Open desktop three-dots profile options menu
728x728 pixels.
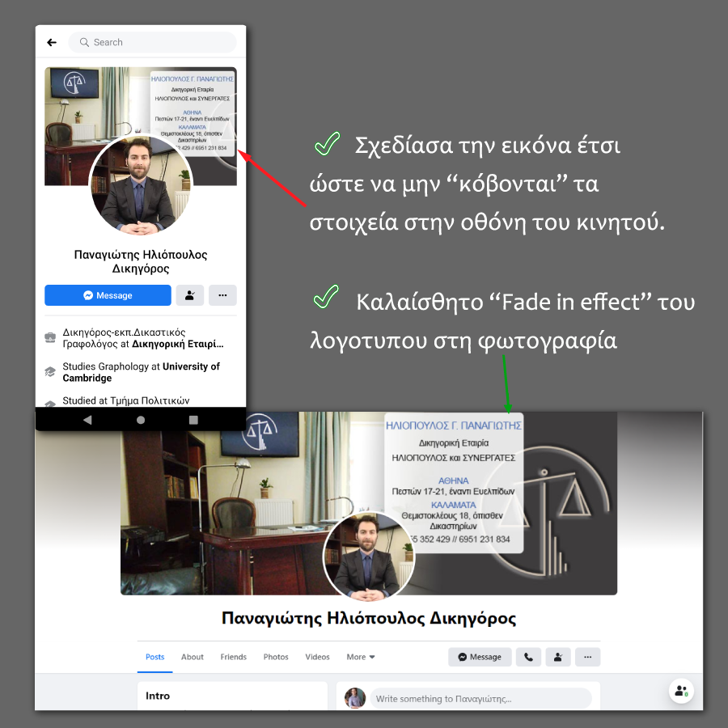[588, 657]
